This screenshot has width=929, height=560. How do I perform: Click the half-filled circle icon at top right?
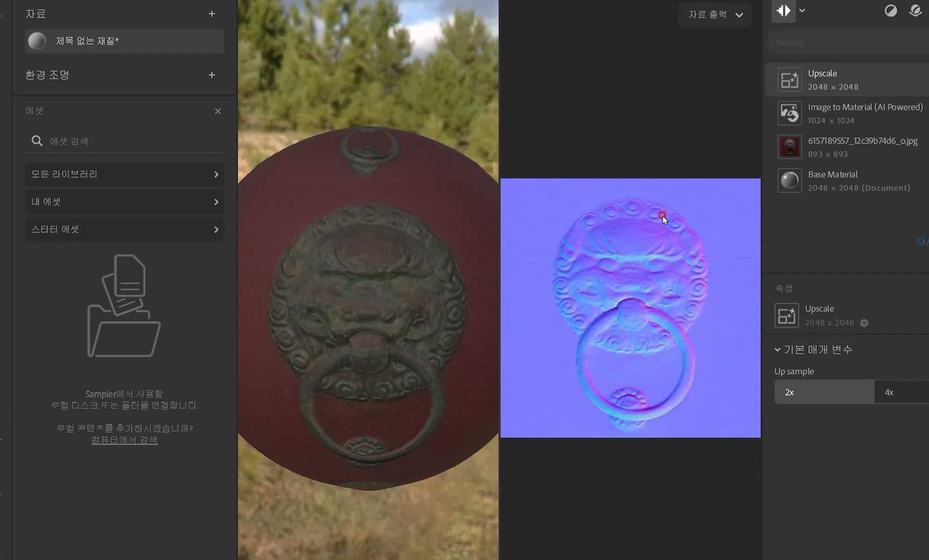[x=891, y=11]
